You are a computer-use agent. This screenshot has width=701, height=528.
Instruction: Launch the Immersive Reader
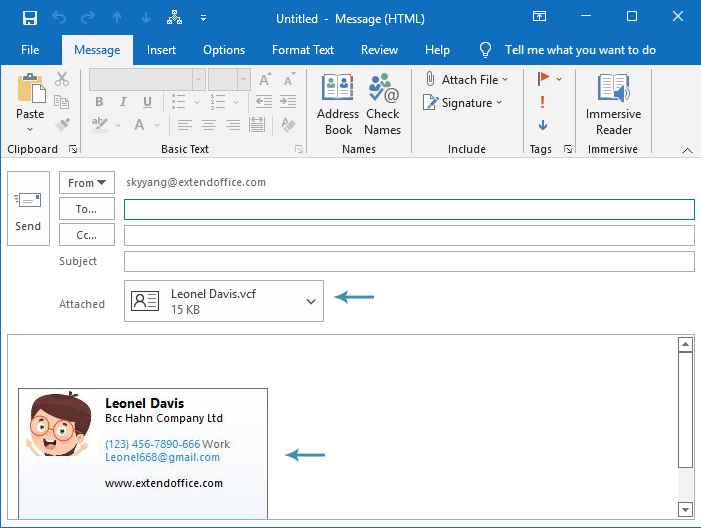(x=613, y=104)
